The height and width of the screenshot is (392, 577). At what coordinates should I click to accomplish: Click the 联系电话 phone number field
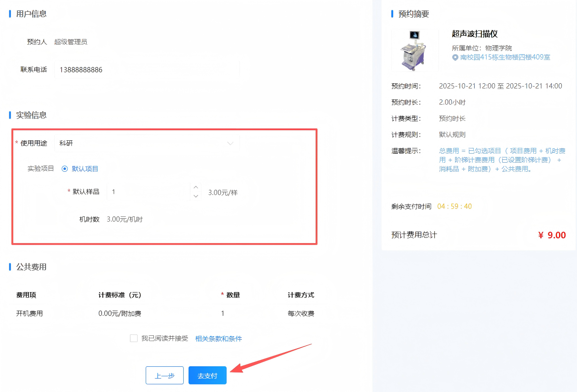(147, 70)
